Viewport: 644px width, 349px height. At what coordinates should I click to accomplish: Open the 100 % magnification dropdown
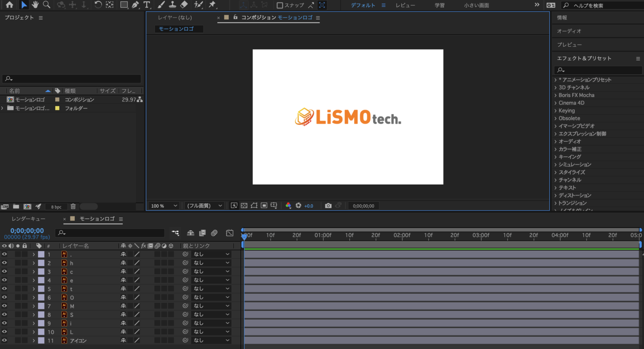(164, 206)
